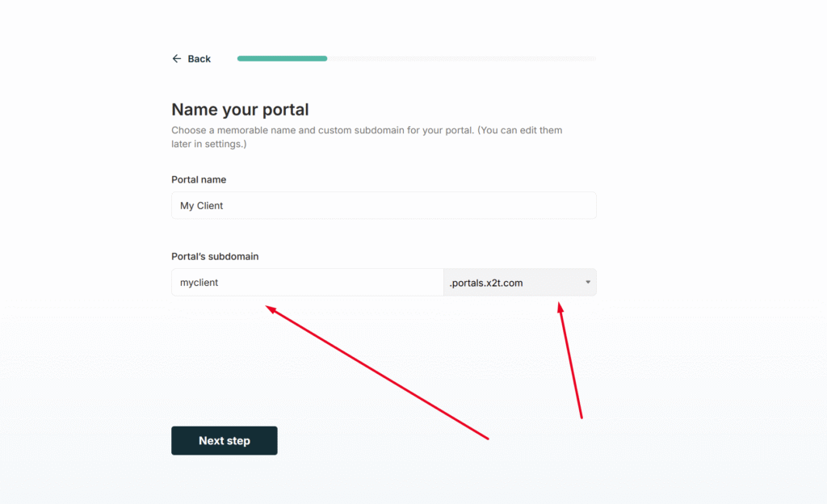Click the "Portal name" field label
This screenshot has height=504, width=827.
coord(199,180)
